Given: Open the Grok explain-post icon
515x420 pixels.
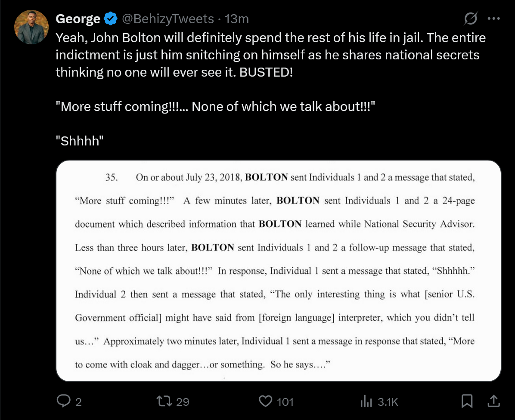Looking at the screenshot, I should tap(470, 19).
